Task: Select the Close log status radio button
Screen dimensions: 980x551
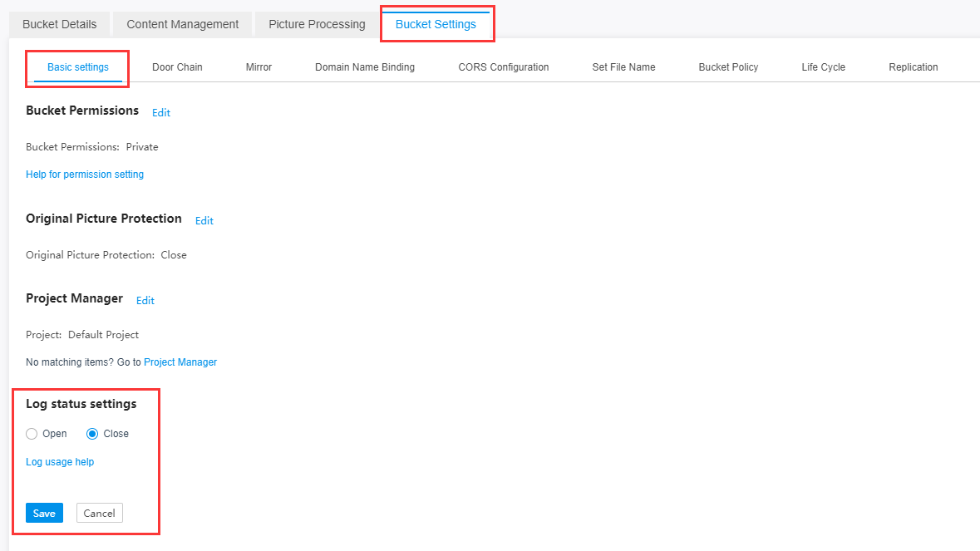Action: (x=92, y=434)
